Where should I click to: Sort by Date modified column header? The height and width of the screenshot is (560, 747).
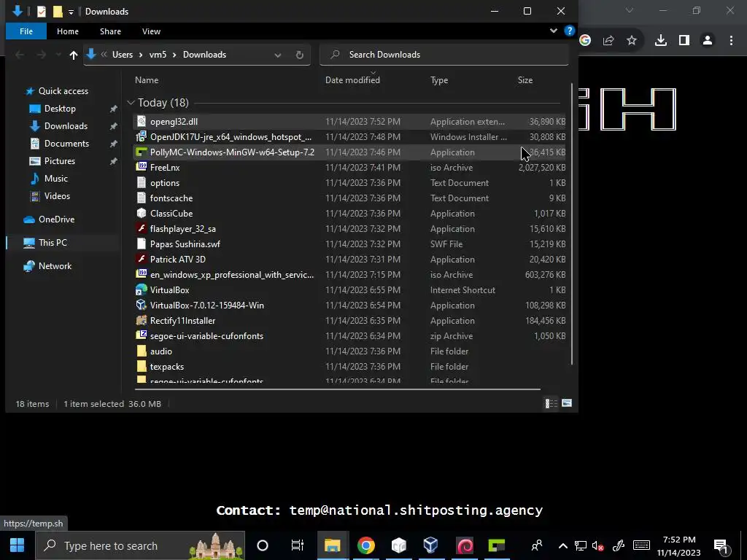click(x=352, y=80)
